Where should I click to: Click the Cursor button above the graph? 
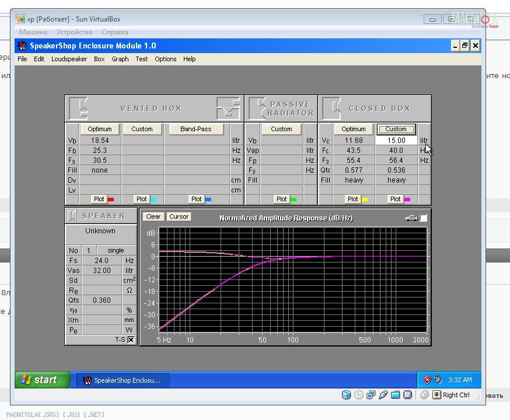pos(179,216)
